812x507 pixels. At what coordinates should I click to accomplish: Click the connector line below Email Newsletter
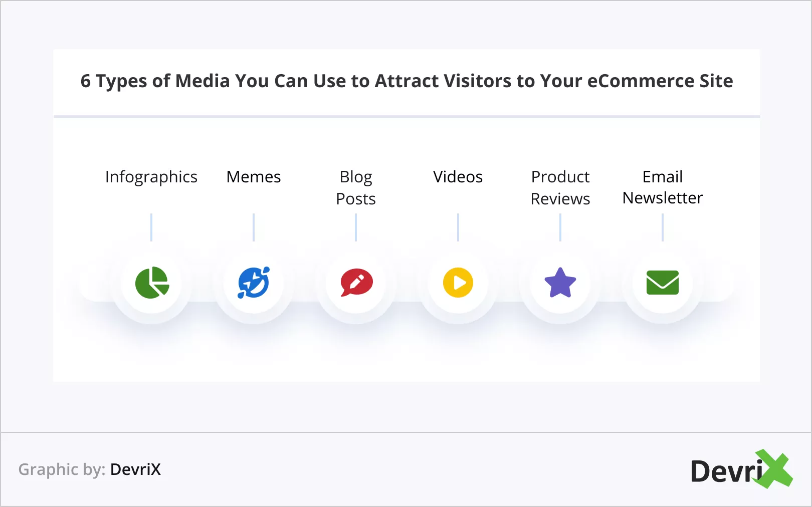pos(663,227)
